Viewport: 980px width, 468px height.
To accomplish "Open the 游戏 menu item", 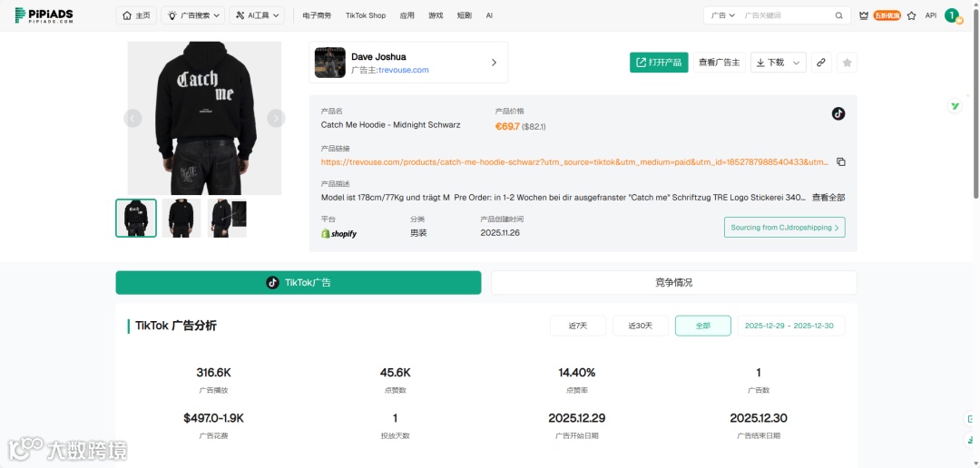I will pyautogui.click(x=436, y=15).
